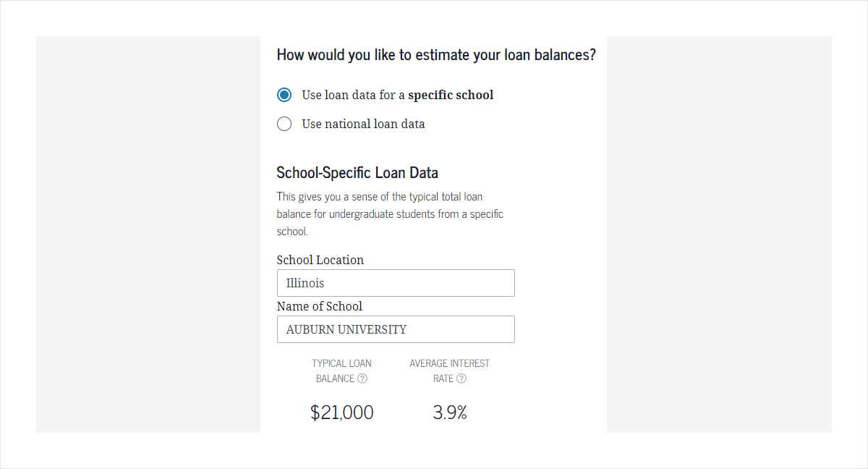Click the school-specific loan data description paragraph
The height and width of the screenshot is (469, 868).
[x=390, y=214]
